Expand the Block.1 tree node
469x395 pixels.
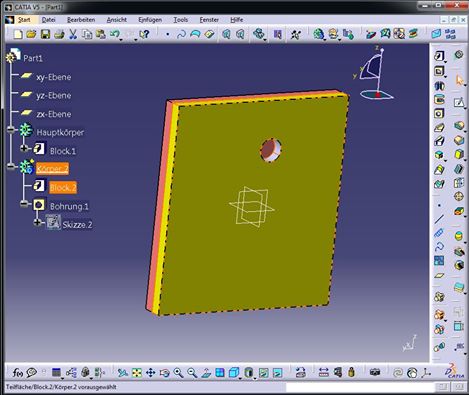point(24,148)
